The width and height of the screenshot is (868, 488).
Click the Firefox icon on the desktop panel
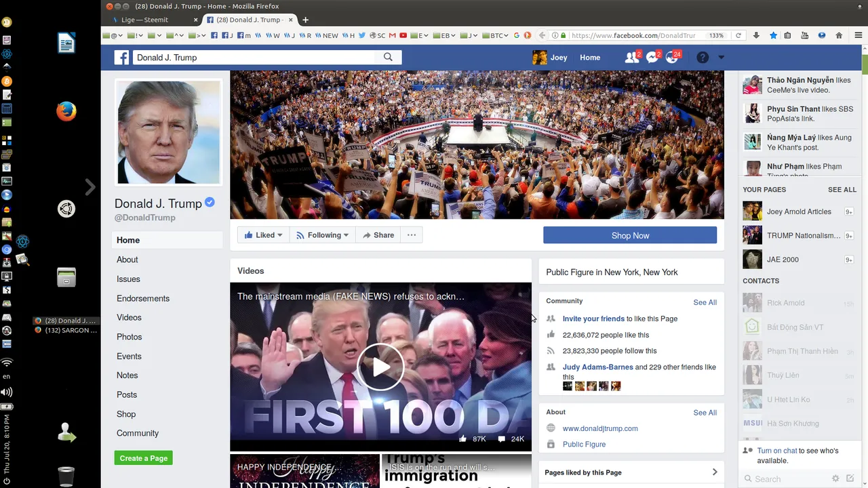point(66,111)
